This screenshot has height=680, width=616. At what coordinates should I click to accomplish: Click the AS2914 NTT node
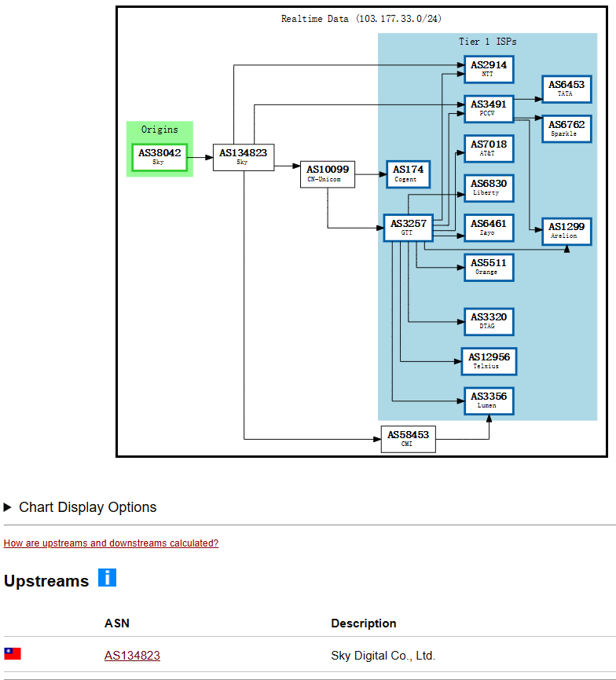[x=489, y=69]
